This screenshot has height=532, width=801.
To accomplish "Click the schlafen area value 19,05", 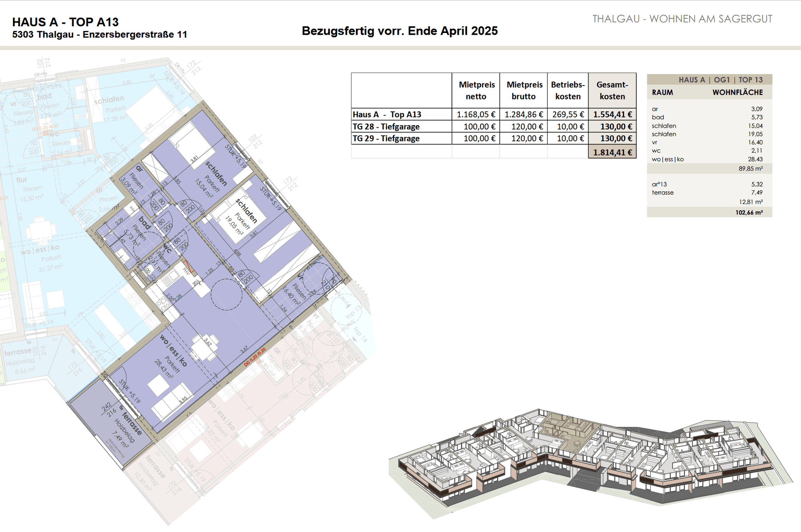I will (x=755, y=134).
